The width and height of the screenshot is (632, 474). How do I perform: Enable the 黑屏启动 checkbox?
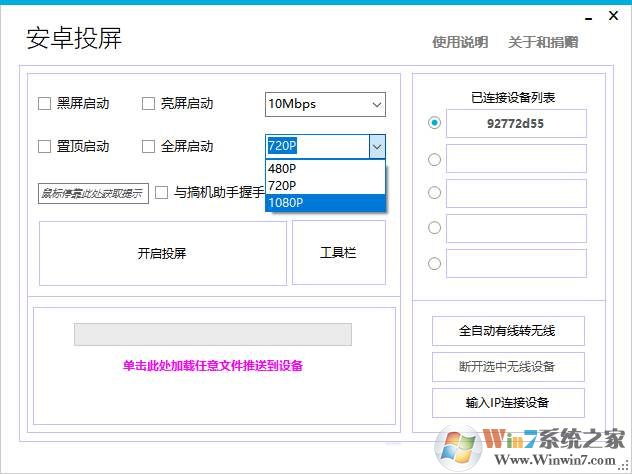[x=44, y=104]
